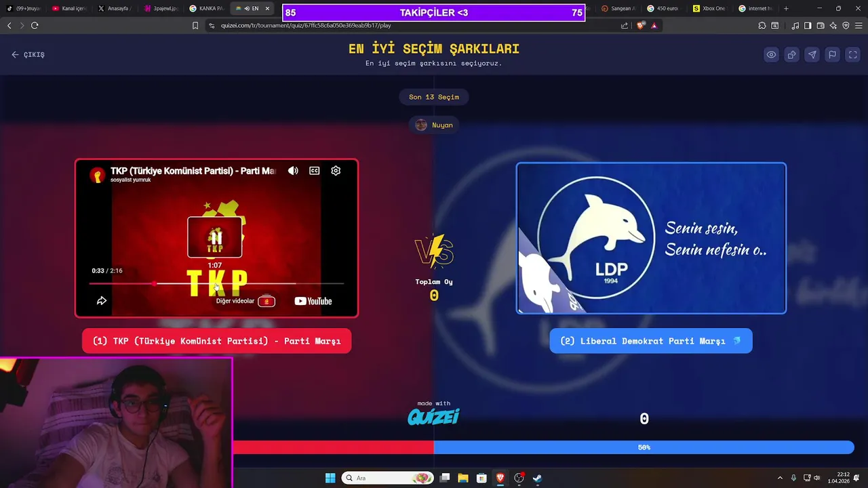Open a new browser tab with plus

click(786, 8)
